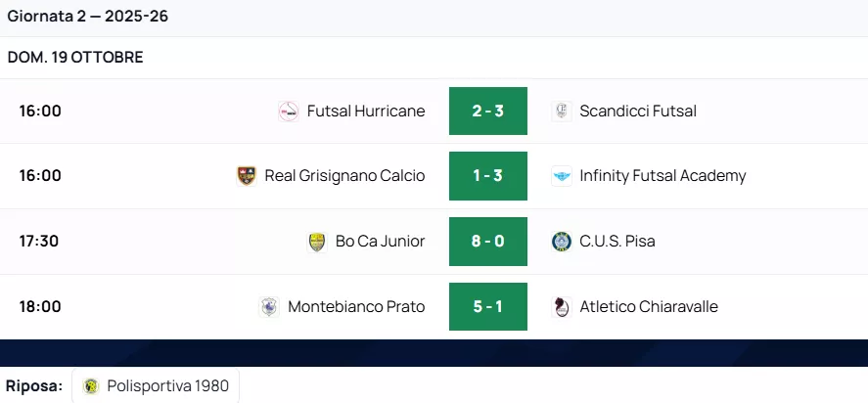Open the 8 - 0 match score

[x=487, y=242]
